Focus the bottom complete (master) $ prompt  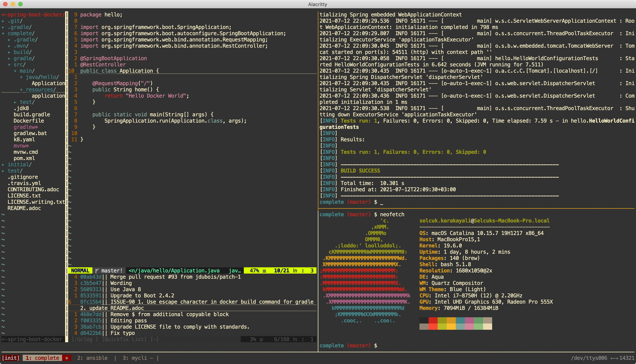(x=348, y=346)
